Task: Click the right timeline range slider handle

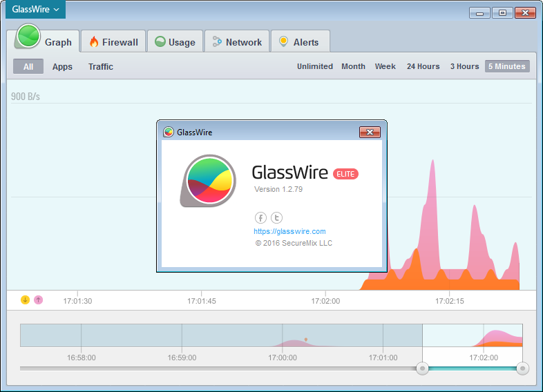Action: (x=522, y=369)
